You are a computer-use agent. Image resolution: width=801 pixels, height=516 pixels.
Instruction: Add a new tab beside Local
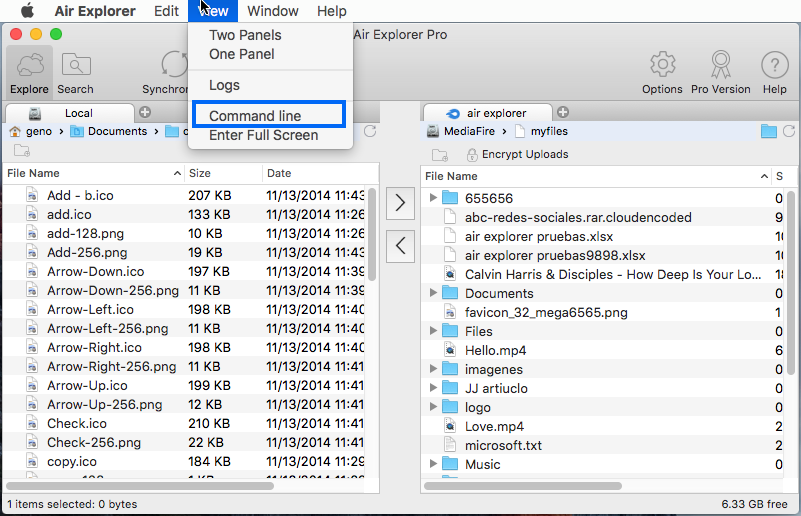coord(145,112)
